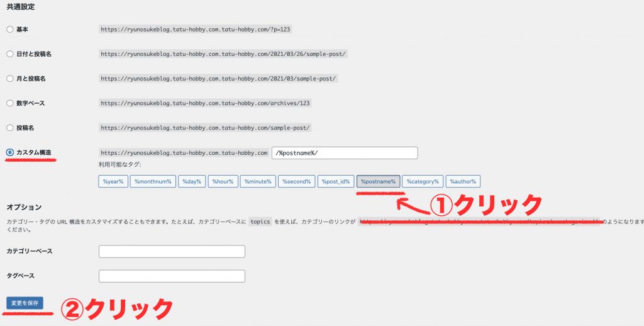Click the %day% tag button
This screenshot has width=644, height=326.
click(191, 181)
